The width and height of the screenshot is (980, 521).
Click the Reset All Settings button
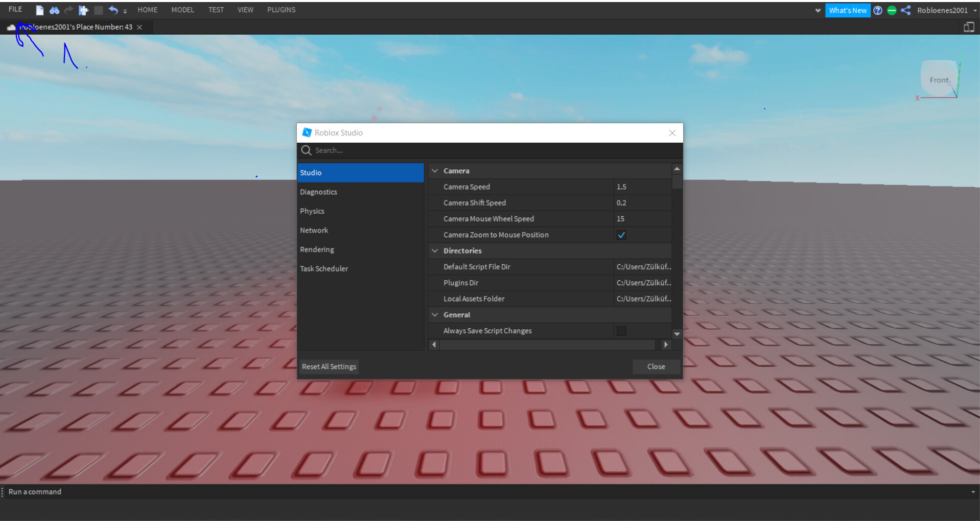pos(329,367)
